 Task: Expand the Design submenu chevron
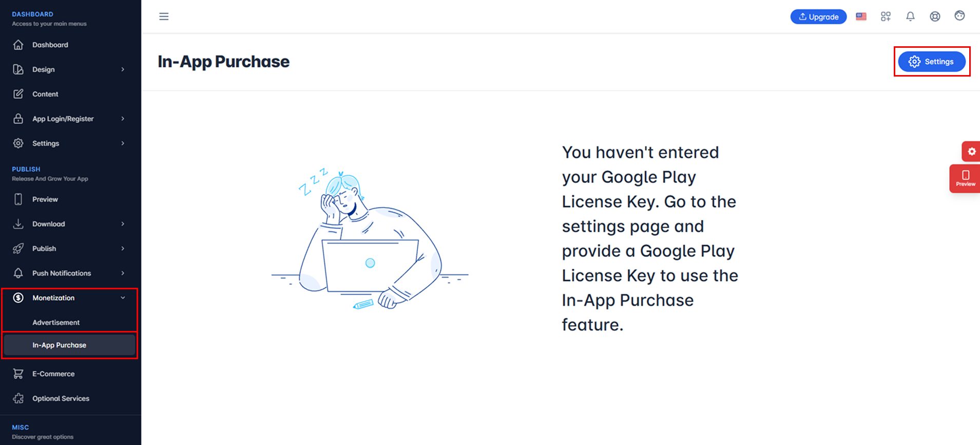(123, 69)
